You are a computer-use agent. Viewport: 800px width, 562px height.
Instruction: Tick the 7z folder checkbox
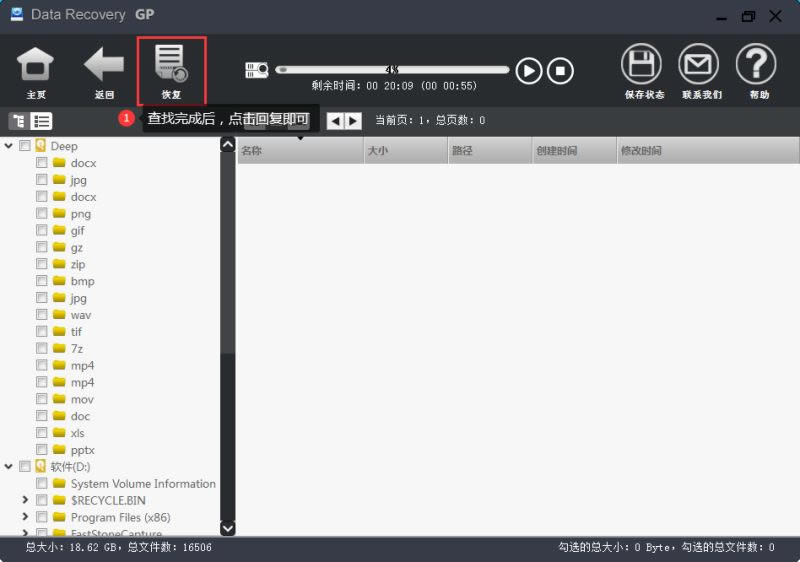pos(42,348)
